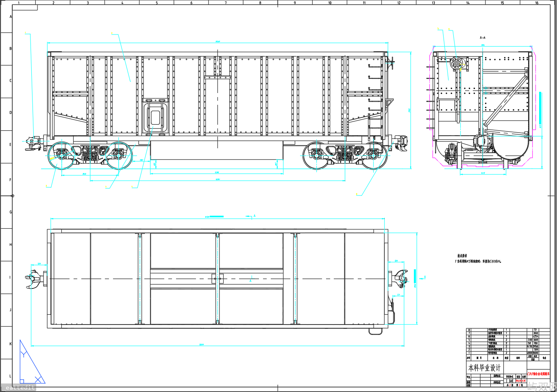Viewport: 557px width, 392px height.
Task: Click zone letter L on left border
Action: tap(11, 376)
